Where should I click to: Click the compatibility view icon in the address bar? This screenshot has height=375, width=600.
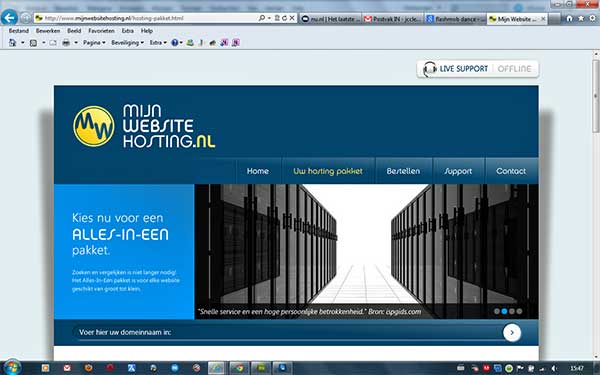pos(277,18)
